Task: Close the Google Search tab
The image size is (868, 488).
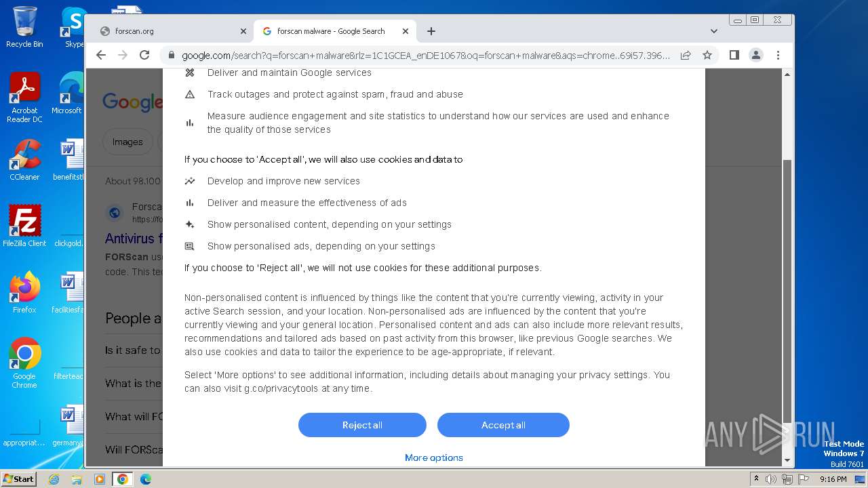Action: click(406, 31)
